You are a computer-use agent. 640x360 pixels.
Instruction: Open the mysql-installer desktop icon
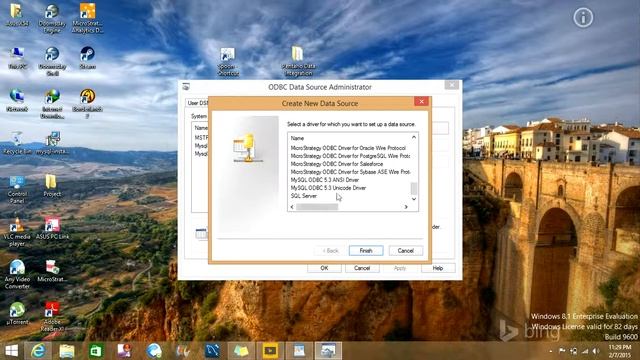52,143
